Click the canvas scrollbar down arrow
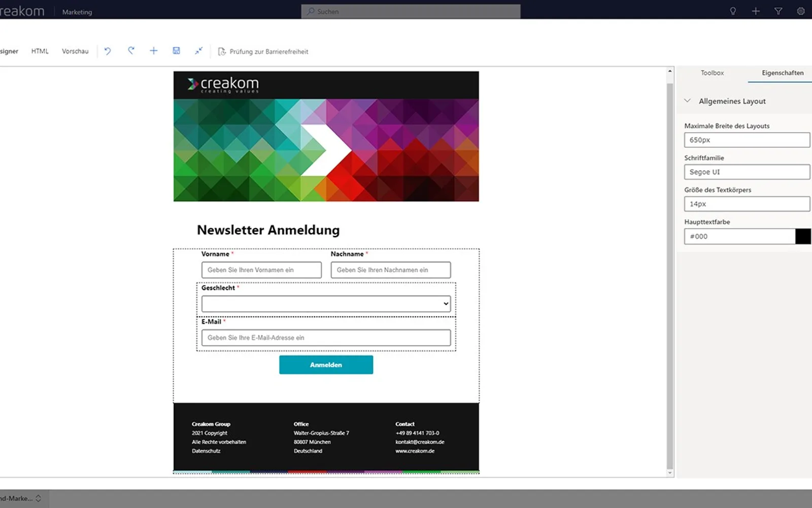The width and height of the screenshot is (812, 508). 670,472
